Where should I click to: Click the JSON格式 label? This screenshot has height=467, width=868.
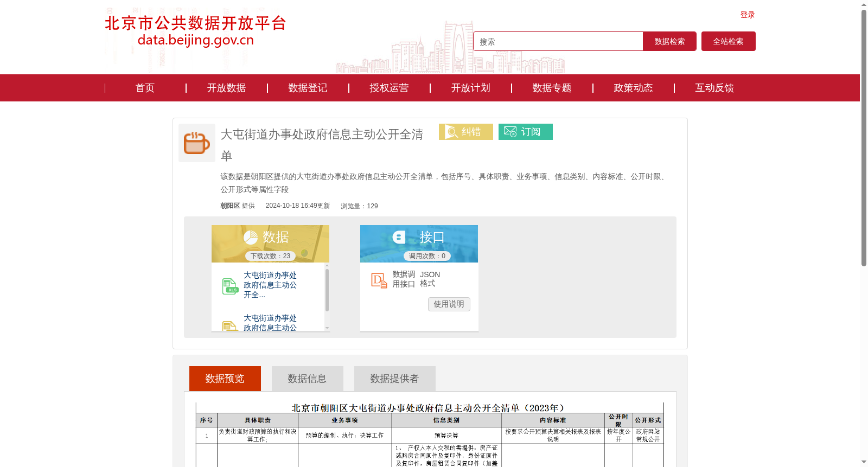[430, 279]
